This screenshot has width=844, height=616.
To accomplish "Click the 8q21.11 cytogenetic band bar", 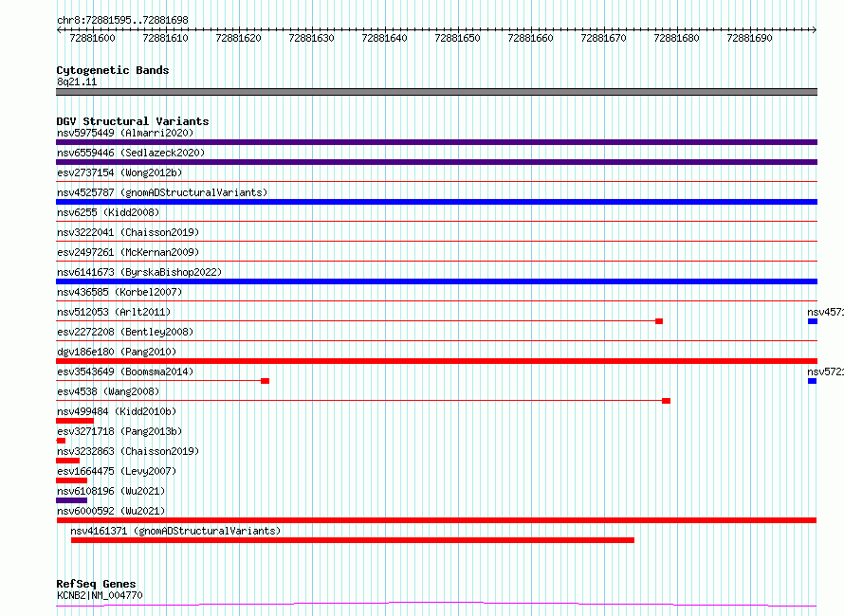I will click(x=436, y=92).
